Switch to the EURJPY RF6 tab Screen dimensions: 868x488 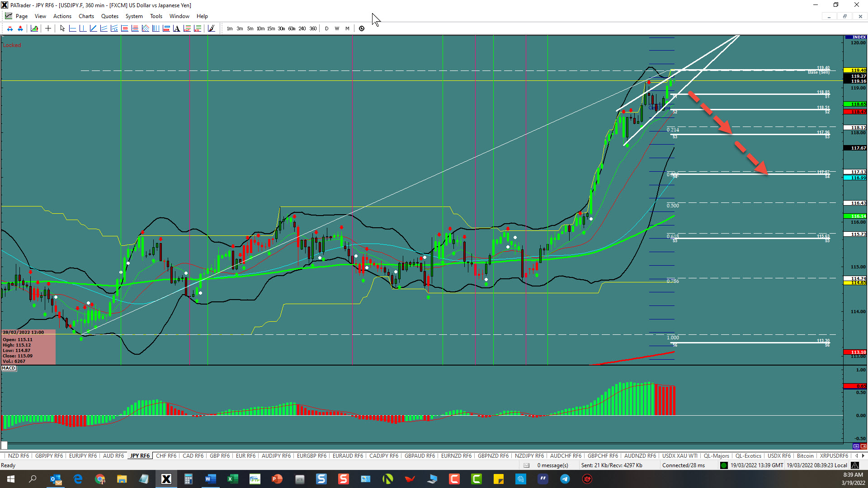click(83, 456)
